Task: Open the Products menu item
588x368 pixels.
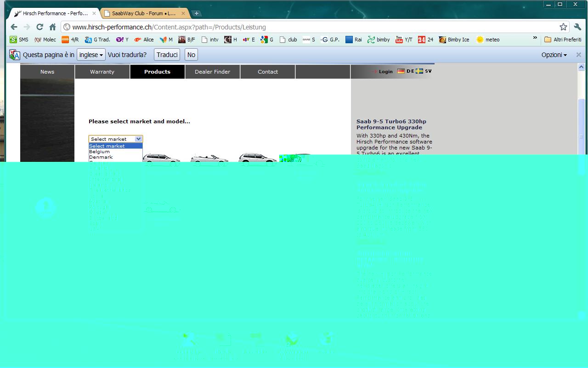Action: point(157,72)
